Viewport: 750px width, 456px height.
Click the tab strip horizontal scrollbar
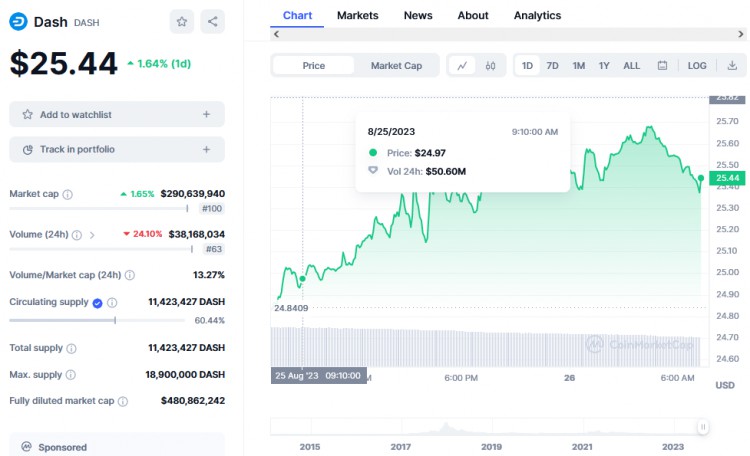[508, 34]
